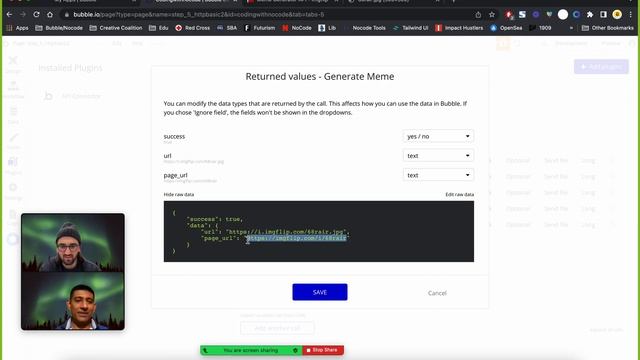Click the Add another call button
Image resolution: width=640 pixels, height=360 pixels.
pos(277,328)
